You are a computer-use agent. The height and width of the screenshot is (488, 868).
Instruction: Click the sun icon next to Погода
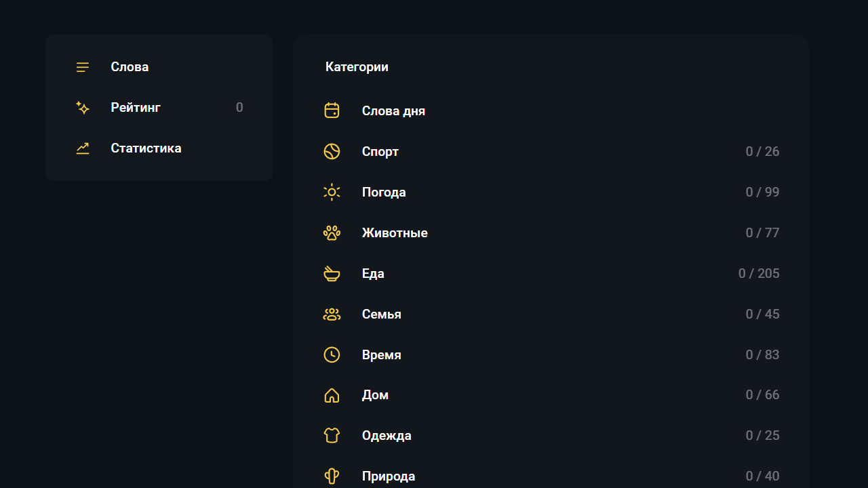(x=332, y=192)
